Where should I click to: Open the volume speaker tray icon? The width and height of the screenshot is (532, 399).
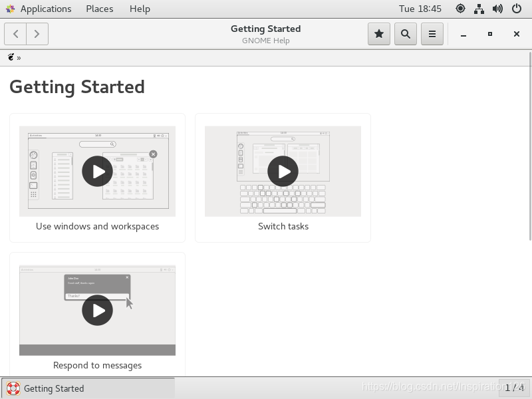(x=497, y=9)
